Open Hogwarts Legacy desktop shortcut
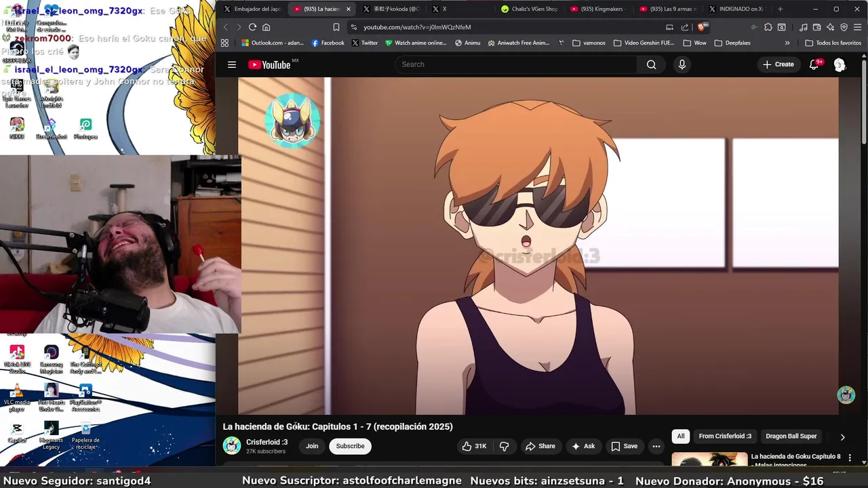868x488 pixels. coord(52,436)
